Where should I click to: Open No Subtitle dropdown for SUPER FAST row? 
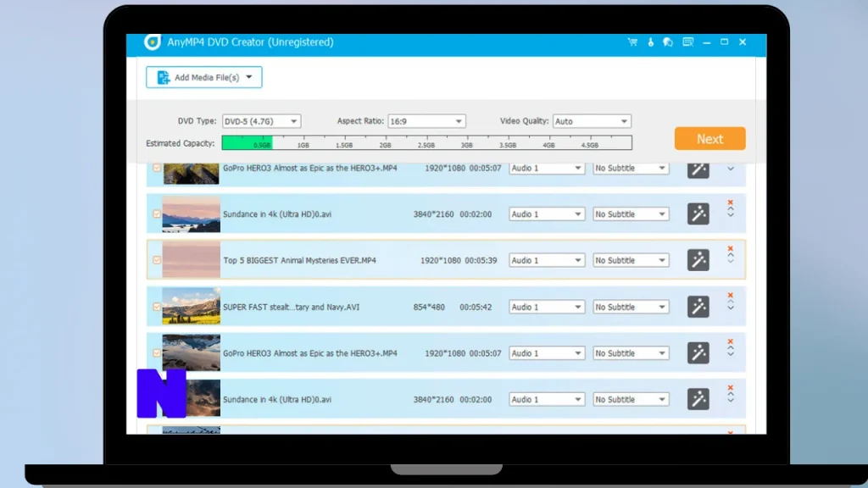coord(631,307)
